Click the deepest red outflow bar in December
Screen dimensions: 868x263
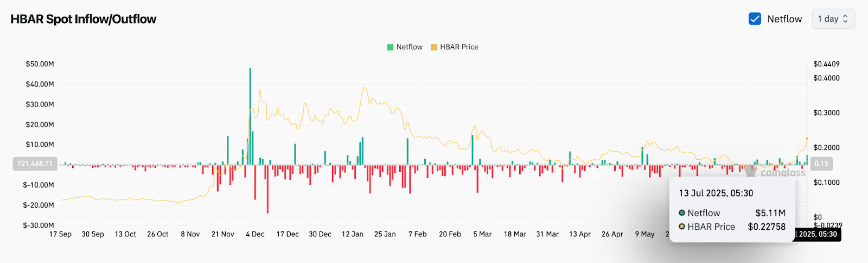pyautogui.click(x=267, y=189)
